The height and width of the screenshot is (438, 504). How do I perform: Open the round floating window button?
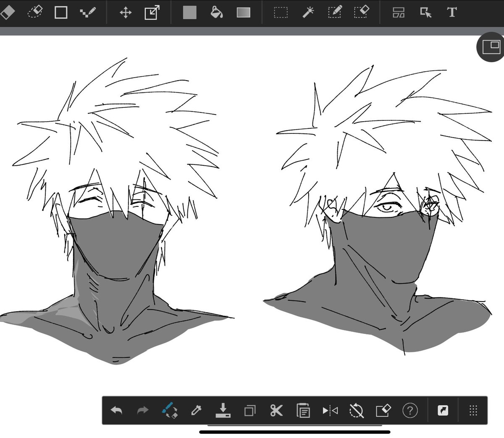[x=491, y=47]
